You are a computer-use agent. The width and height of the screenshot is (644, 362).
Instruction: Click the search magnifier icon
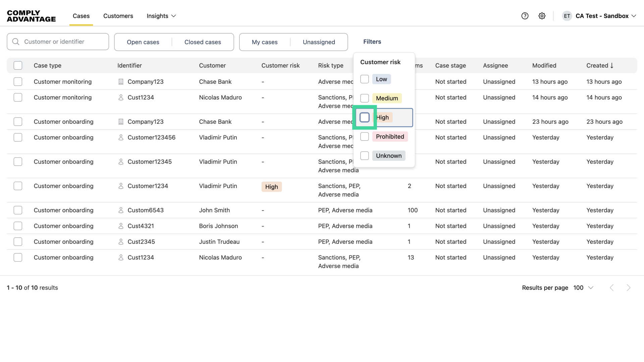[x=16, y=42]
